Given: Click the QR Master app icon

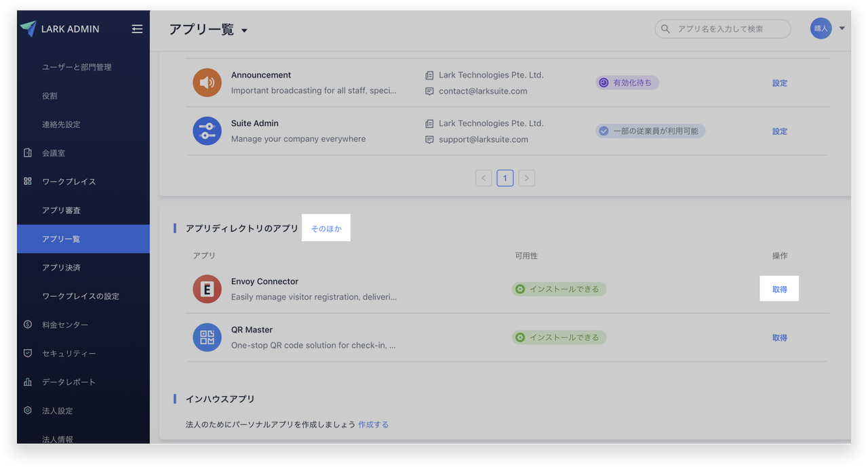Looking at the screenshot, I should pyautogui.click(x=207, y=337).
